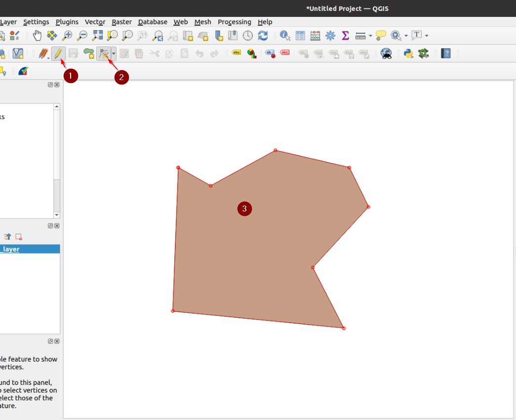Open the Raster menu
Screen dimensions: 516x420
tap(121, 22)
